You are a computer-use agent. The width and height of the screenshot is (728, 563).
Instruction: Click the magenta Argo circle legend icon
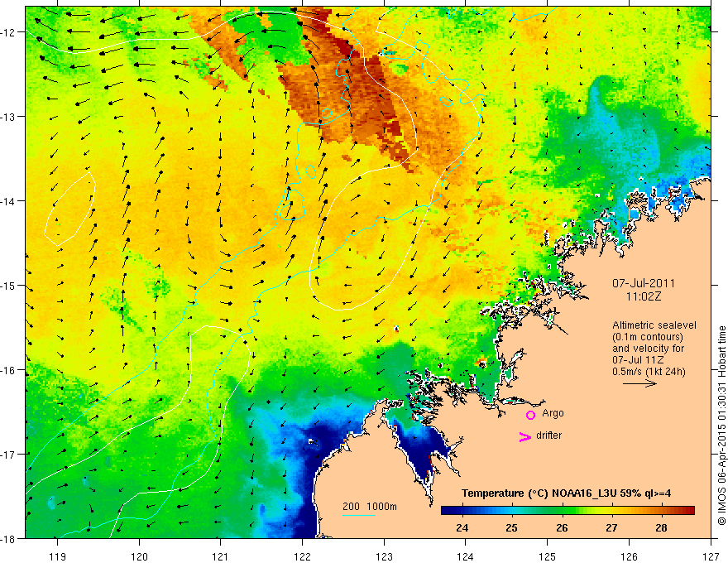coord(530,415)
